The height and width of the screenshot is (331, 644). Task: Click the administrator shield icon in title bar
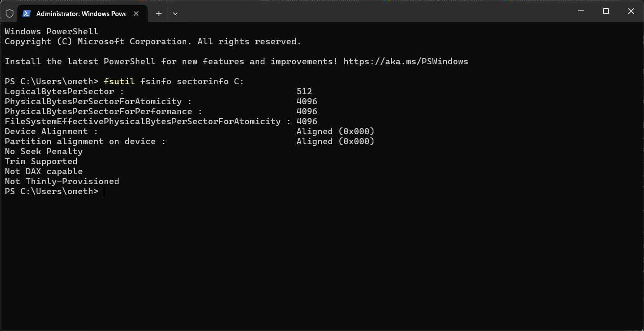pos(9,13)
